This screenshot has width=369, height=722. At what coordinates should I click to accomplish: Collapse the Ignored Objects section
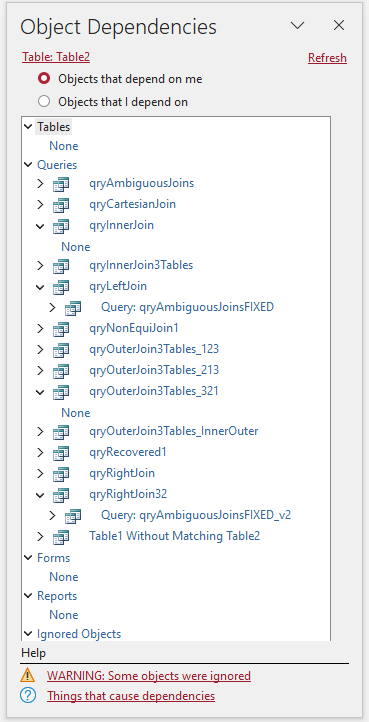coord(29,634)
